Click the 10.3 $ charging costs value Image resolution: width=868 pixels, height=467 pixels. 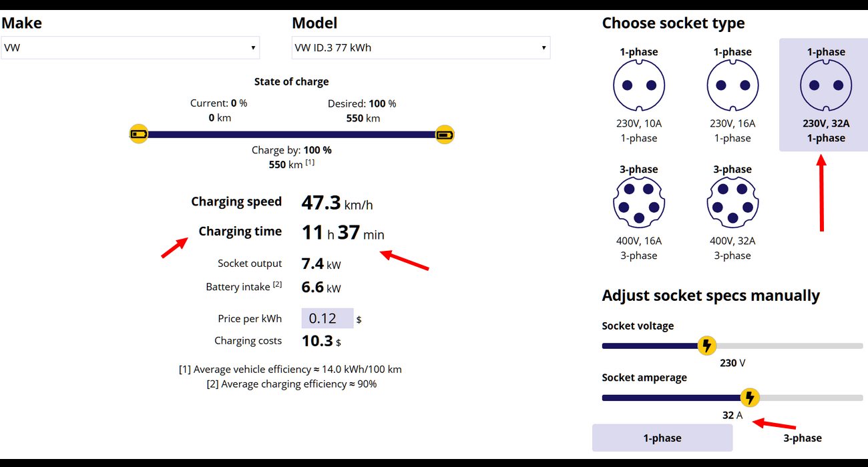click(x=321, y=341)
